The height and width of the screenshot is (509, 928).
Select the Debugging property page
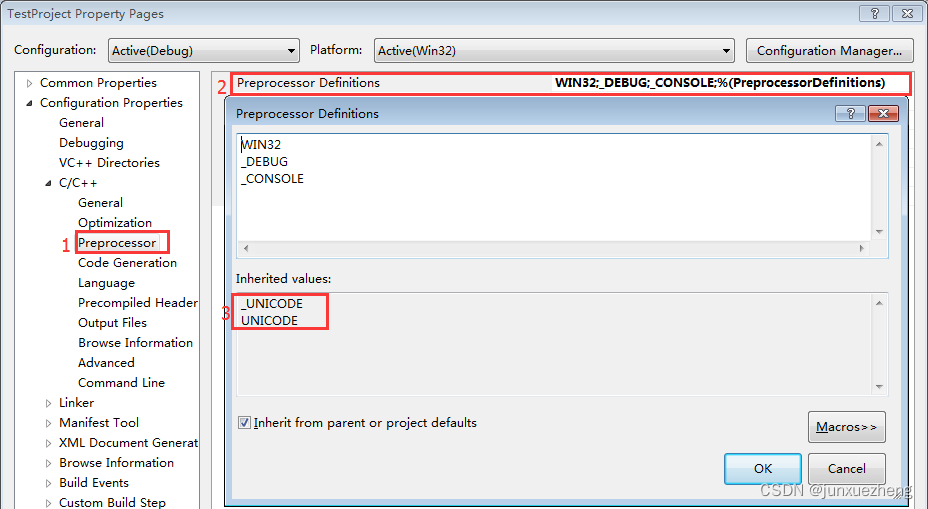tap(91, 143)
